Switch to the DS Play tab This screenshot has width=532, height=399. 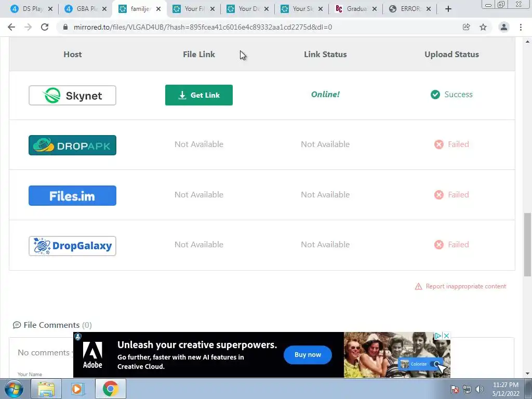31,9
